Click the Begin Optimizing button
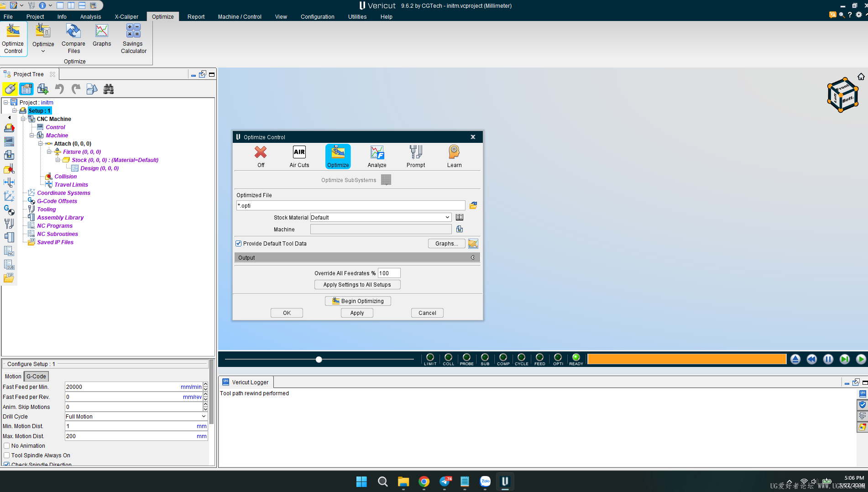This screenshot has width=868, height=492. click(358, 301)
